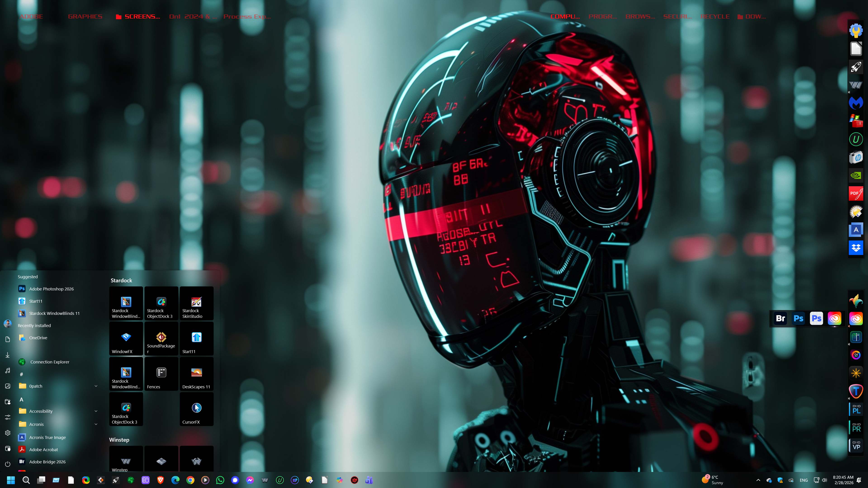Viewport: 868px width, 488px height.
Task: Open the CursorFX tile
Action: point(196,410)
